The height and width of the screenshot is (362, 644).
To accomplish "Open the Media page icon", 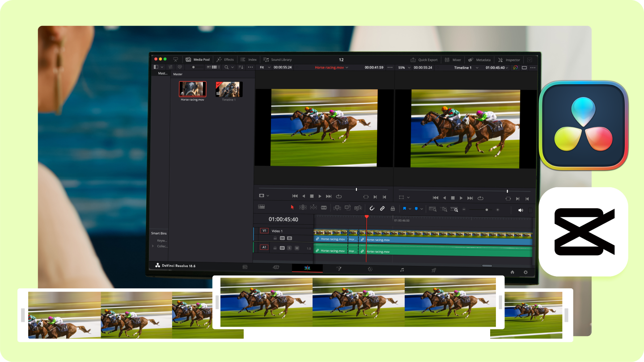I will click(245, 267).
